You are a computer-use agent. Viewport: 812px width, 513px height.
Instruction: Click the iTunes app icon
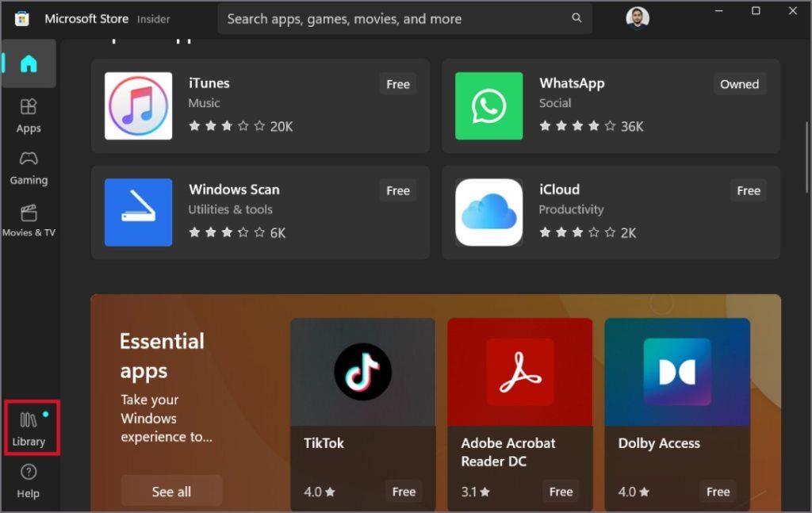138,105
